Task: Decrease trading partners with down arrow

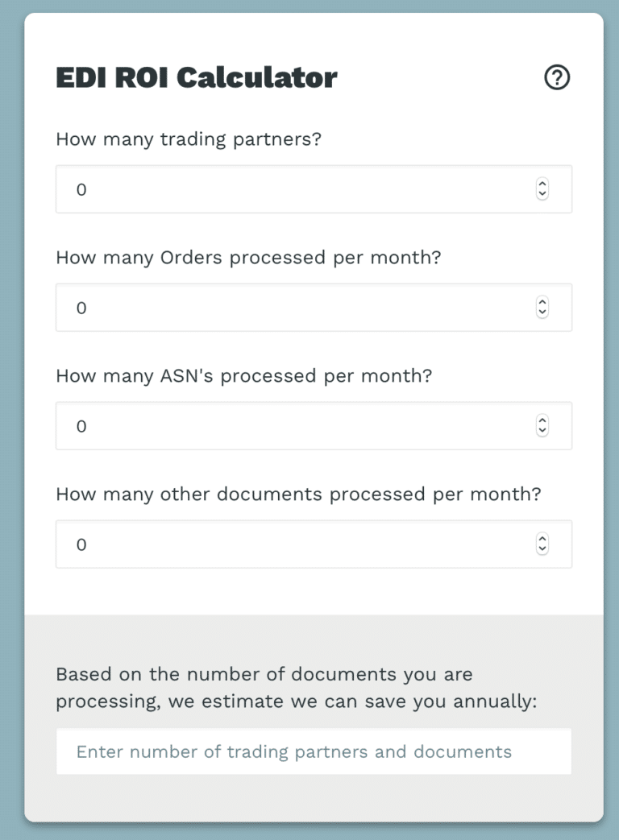Action: (542, 194)
